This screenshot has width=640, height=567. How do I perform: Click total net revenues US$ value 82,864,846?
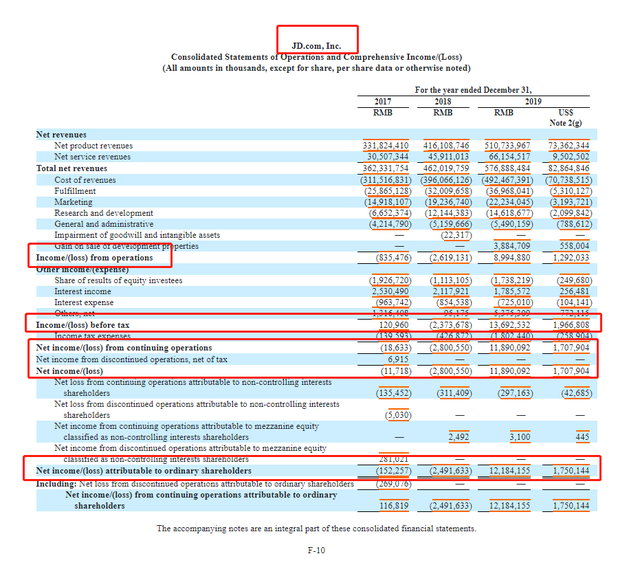coord(568,168)
